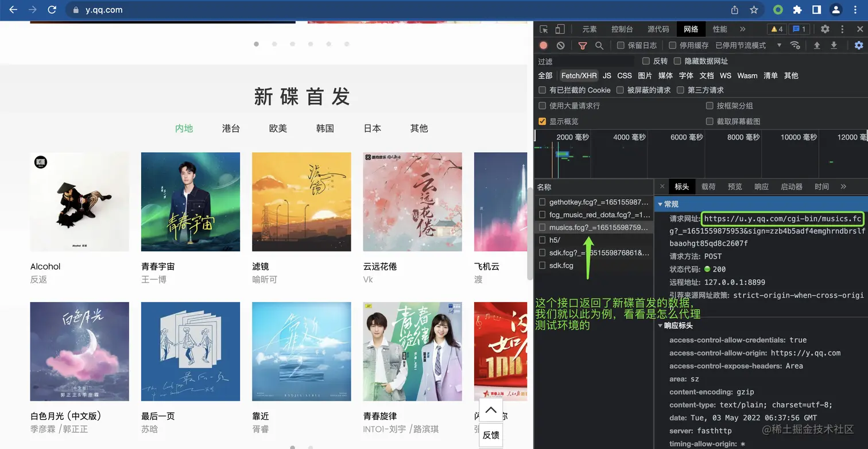This screenshot has width=868, height=449.
Task: Open network panel settings blue gear
Action: (859, 45)
